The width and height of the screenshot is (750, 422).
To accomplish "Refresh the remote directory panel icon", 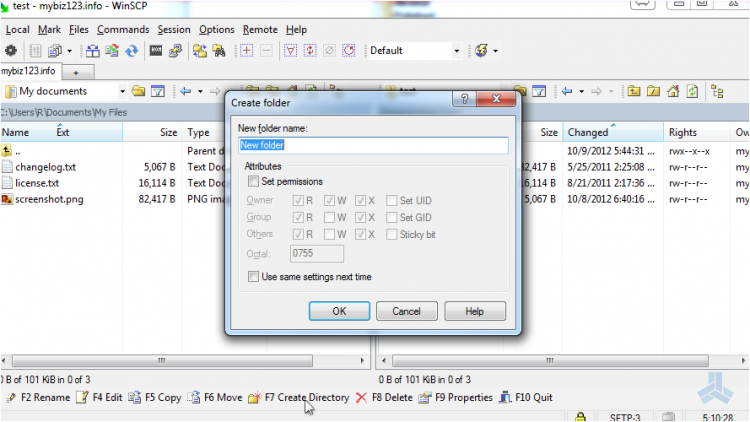I will tap(693, 91).
